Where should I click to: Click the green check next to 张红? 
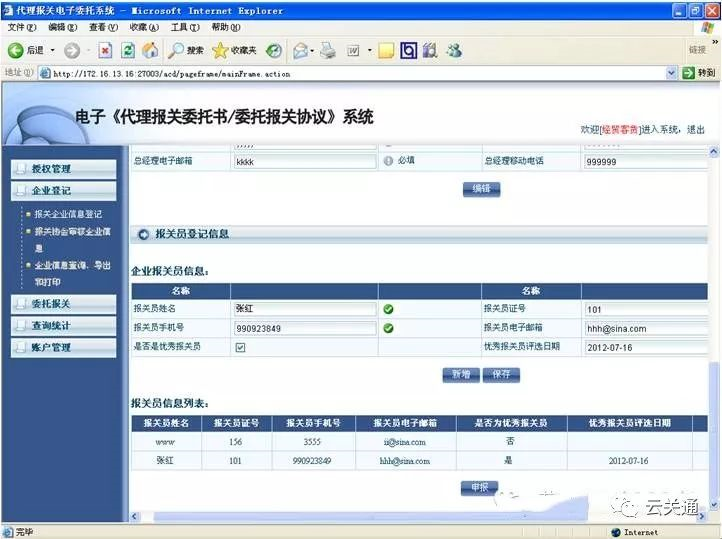click(x=388, y=309)
